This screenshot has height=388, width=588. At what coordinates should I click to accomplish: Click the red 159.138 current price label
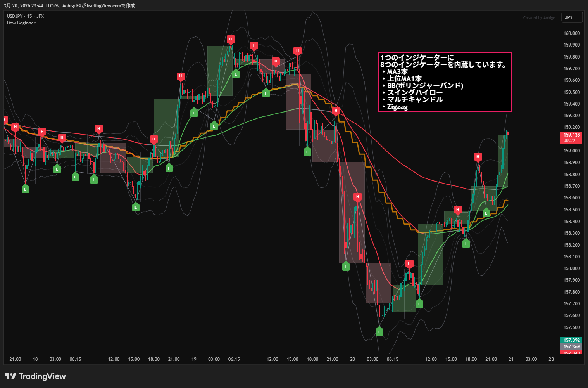click(x=571, y=137)
